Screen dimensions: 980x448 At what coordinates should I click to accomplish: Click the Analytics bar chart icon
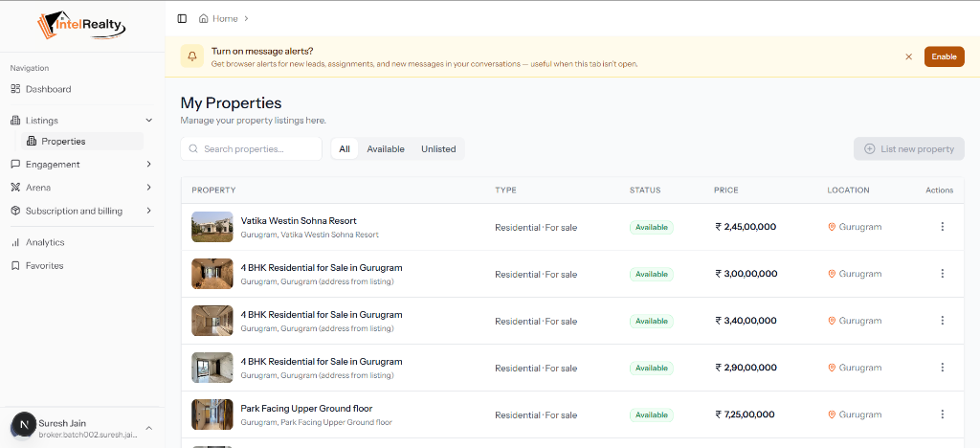coord(15,242)
